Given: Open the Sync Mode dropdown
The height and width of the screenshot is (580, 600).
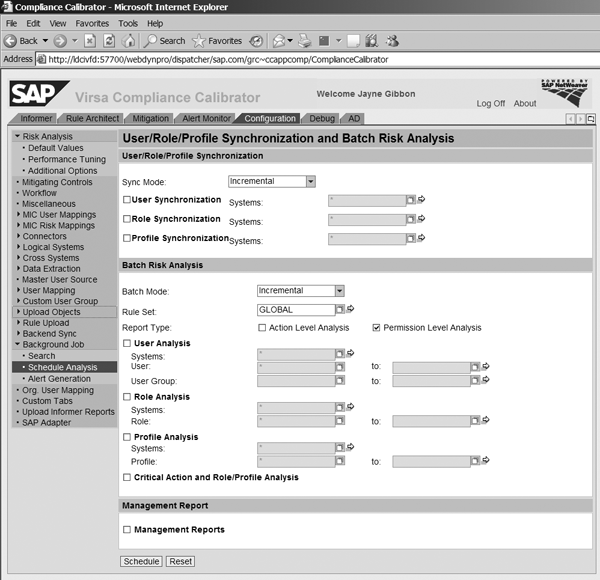Looking at the screenshot, I should tap(310, 182).
